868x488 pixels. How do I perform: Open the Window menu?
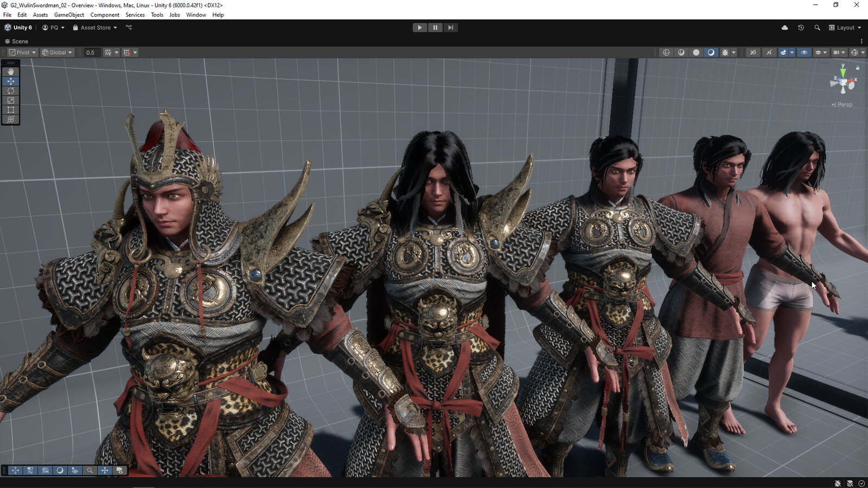(x=196, y=15)
